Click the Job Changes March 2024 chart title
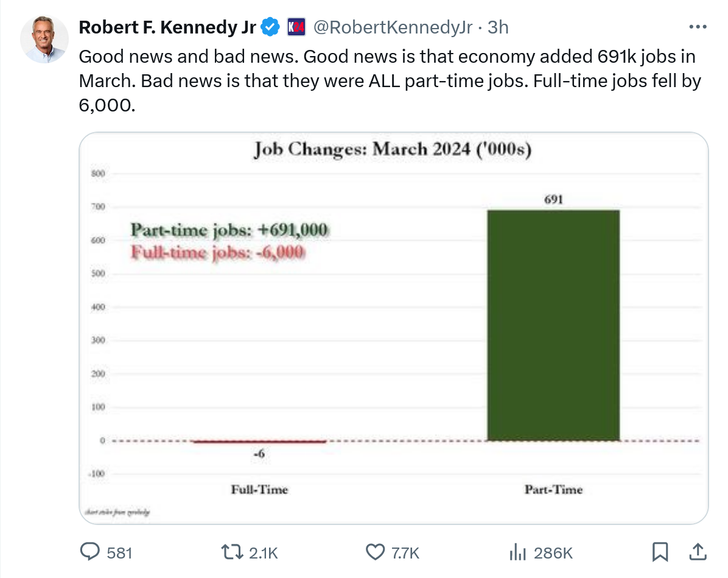 (x=393, y=149)
